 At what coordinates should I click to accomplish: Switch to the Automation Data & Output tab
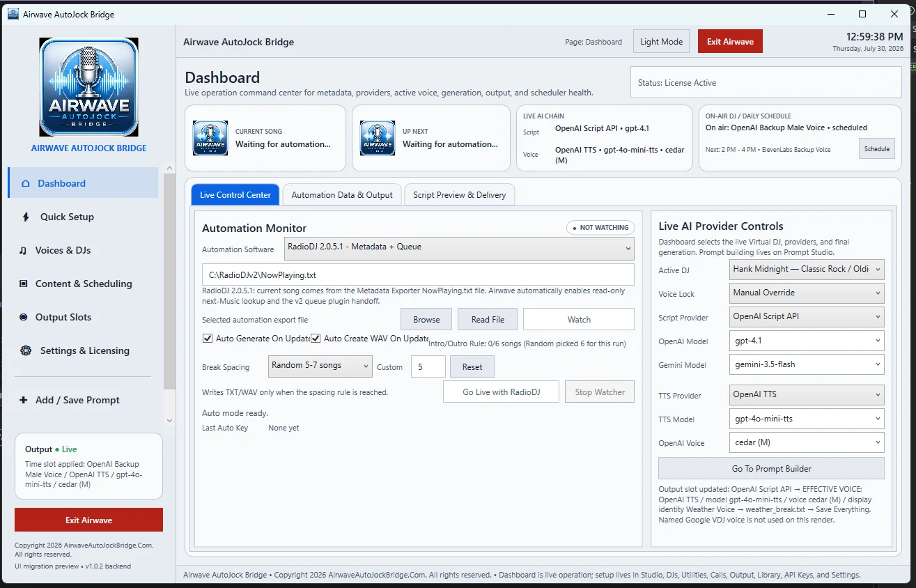tap(342, 195)
